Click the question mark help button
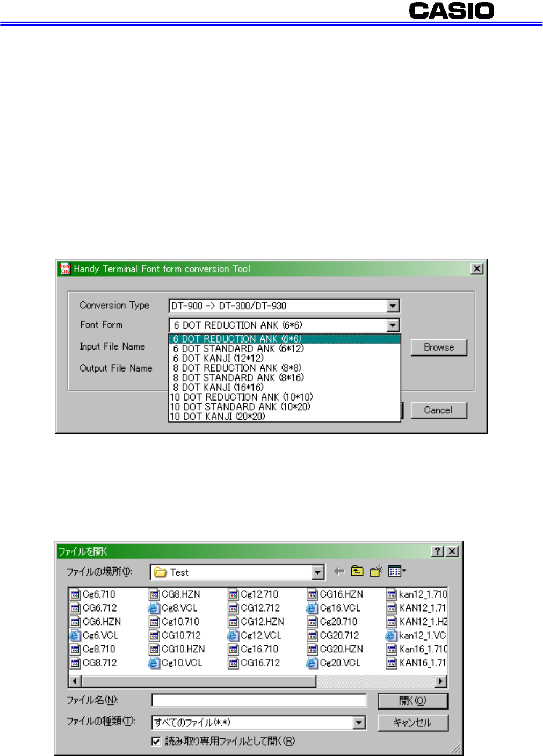The height and width of the screenshot is (756, 543). coord(438,551)
